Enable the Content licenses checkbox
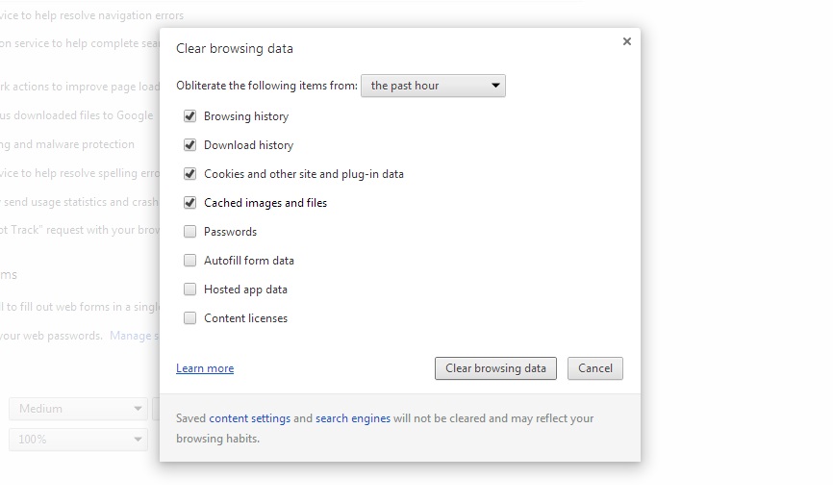 [x=190, y=318]
